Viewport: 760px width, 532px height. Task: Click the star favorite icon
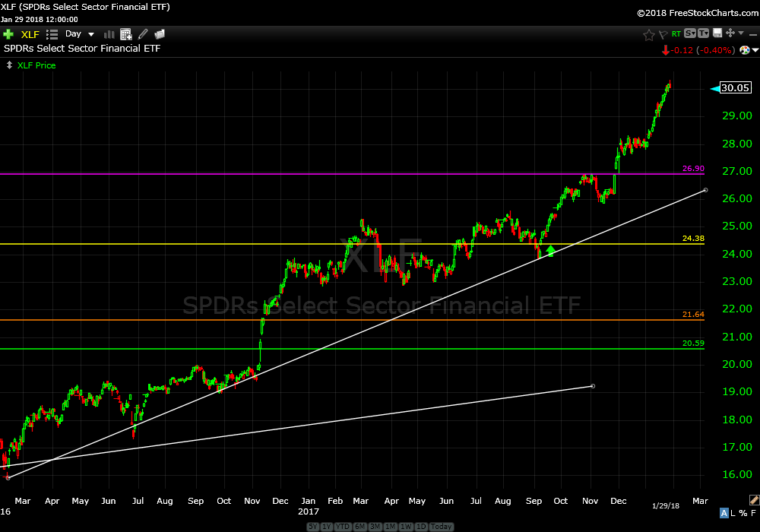tap(648, 34)
